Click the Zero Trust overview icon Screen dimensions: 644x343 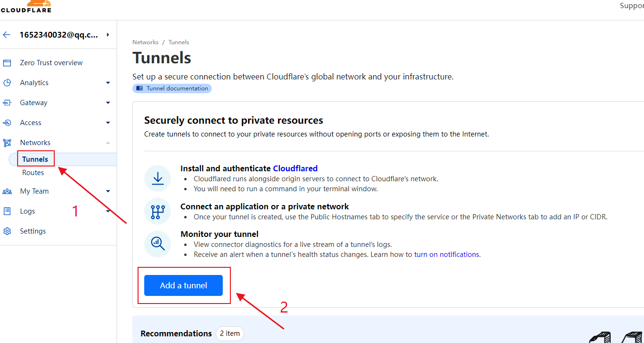point(7,63)
